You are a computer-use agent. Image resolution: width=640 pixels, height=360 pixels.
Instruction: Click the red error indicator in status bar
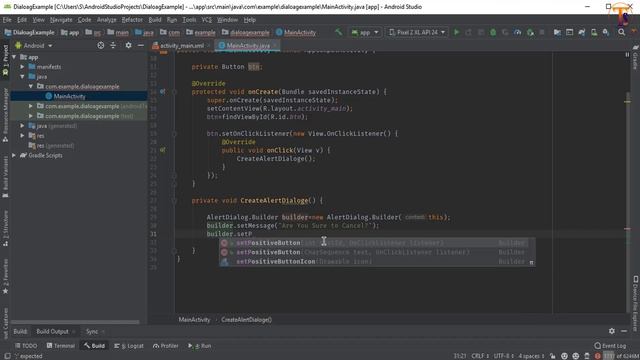click(x=598, y=356)
